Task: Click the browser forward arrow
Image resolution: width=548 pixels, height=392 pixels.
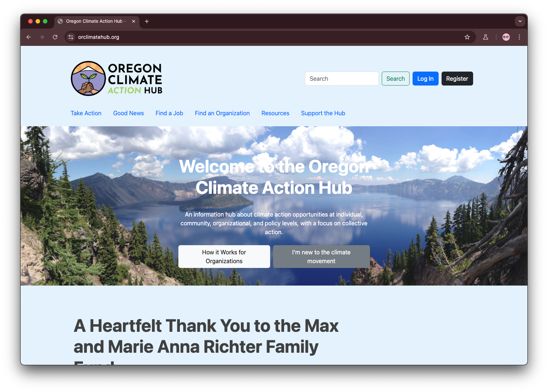Action: (x=42, y=37)
